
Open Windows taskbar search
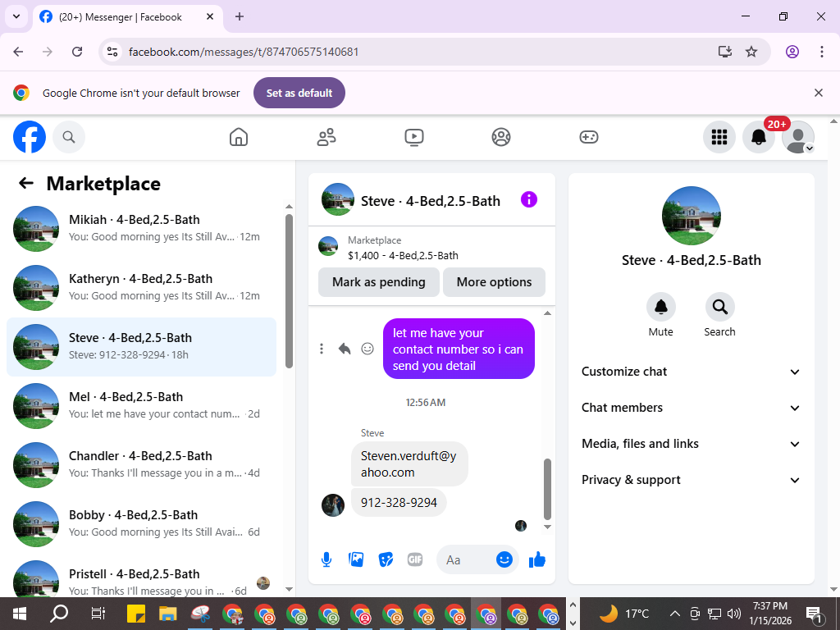click(x=59, y=614)
